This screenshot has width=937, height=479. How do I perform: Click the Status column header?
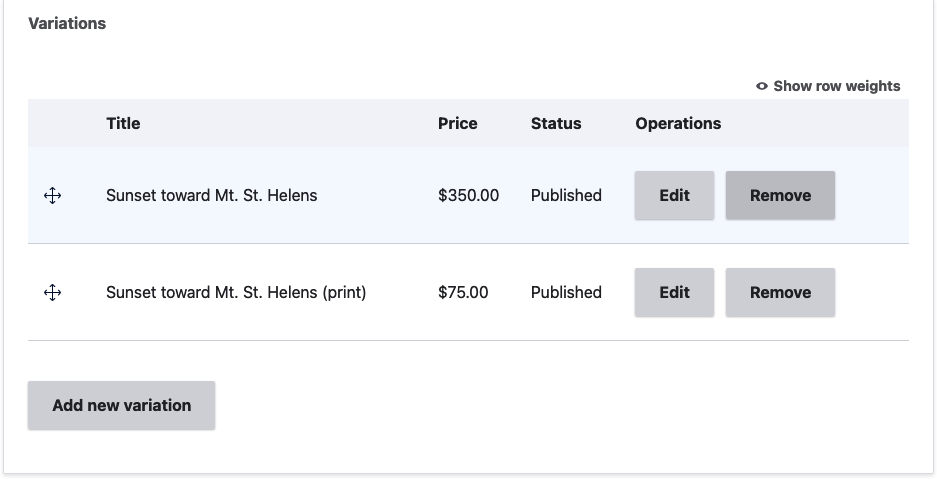556,124
